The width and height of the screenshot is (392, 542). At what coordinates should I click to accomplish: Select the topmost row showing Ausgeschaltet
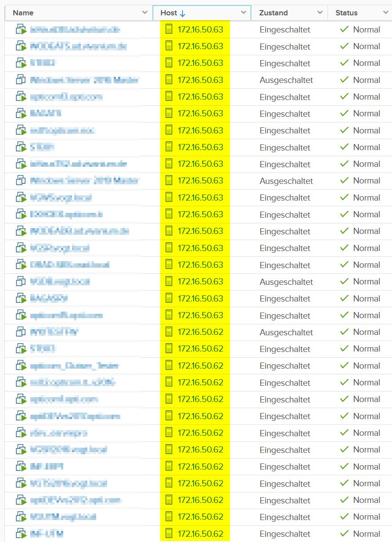coord(286,80)
